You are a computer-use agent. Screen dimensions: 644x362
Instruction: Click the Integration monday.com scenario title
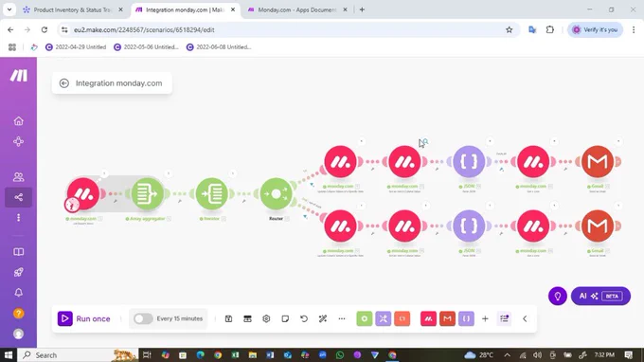point(118,83)
